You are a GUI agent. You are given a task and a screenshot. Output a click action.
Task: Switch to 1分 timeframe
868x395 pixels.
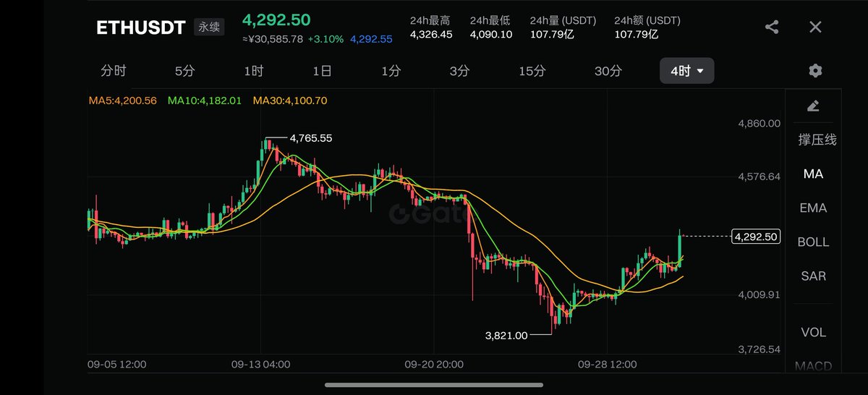click(391, 71)
